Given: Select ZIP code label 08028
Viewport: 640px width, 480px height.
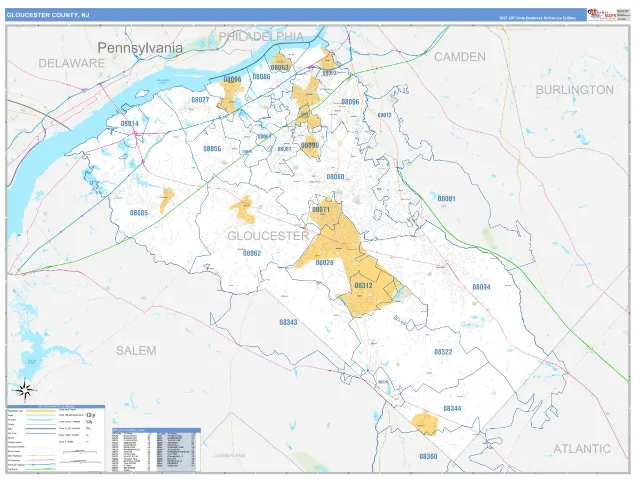Looking at the screenshot, I should pyautogui.click(x=324, y=262).
